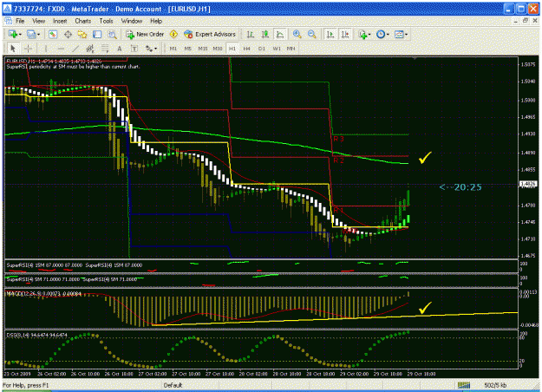The width and height of the screenshot is (542, 392).
Task: Open the Window menu
Action: (132, 21)
